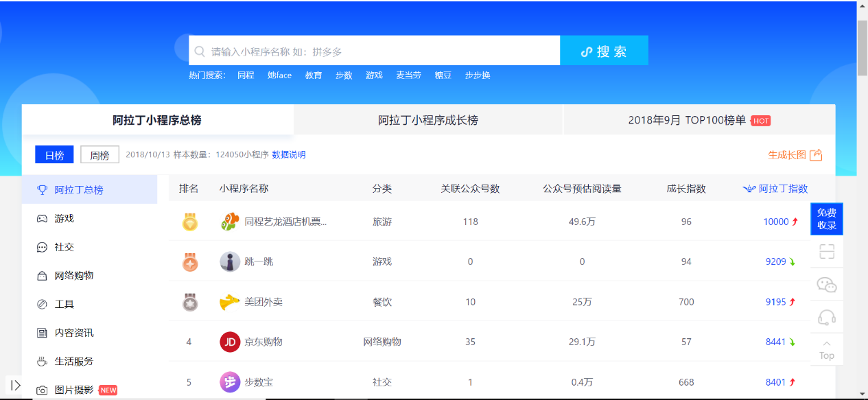Open the WeChat icon on right sidebar
This screenshot has height=400, width=868.
(826, 284)
